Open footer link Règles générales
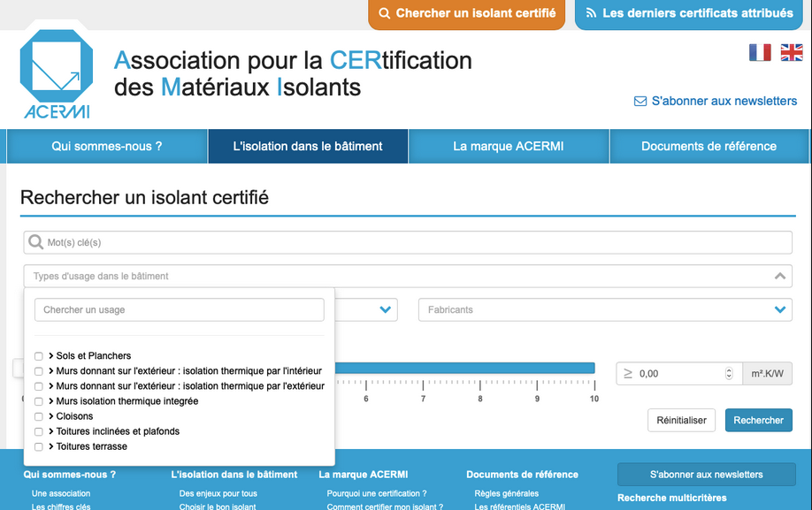 click(x=507, y=493)
